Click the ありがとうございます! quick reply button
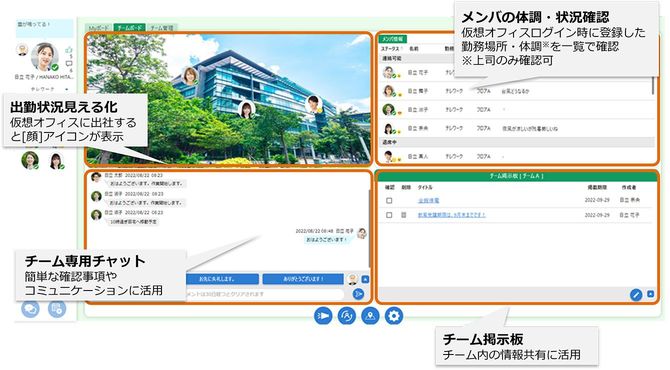 (303, 279)
